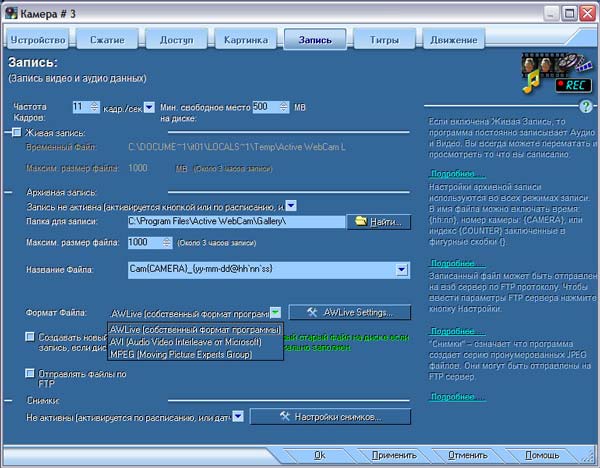Click the camera app icon in title bar

(11, 13)
